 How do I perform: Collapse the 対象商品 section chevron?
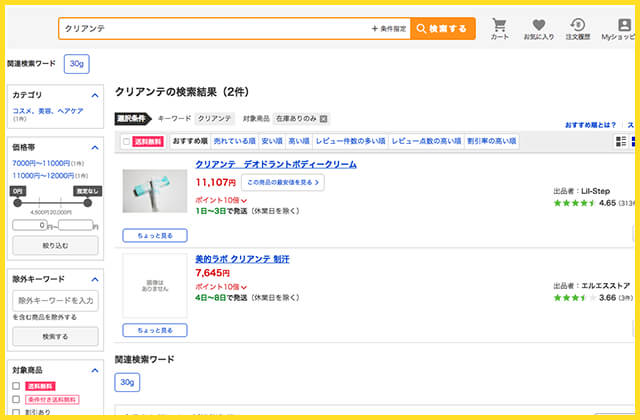click(x=95, y=370)
